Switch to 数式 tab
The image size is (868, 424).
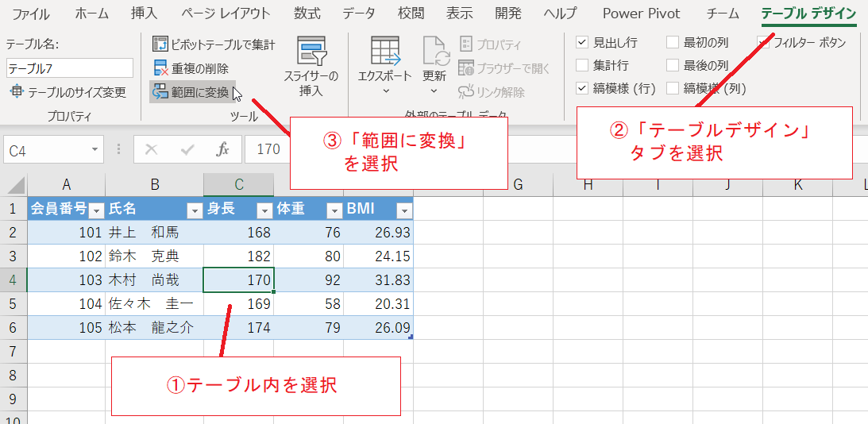point(307,13)
